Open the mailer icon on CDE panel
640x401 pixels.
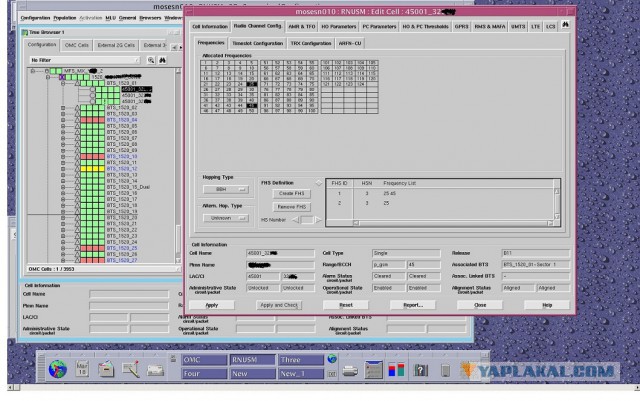click(x=156, y=370)
